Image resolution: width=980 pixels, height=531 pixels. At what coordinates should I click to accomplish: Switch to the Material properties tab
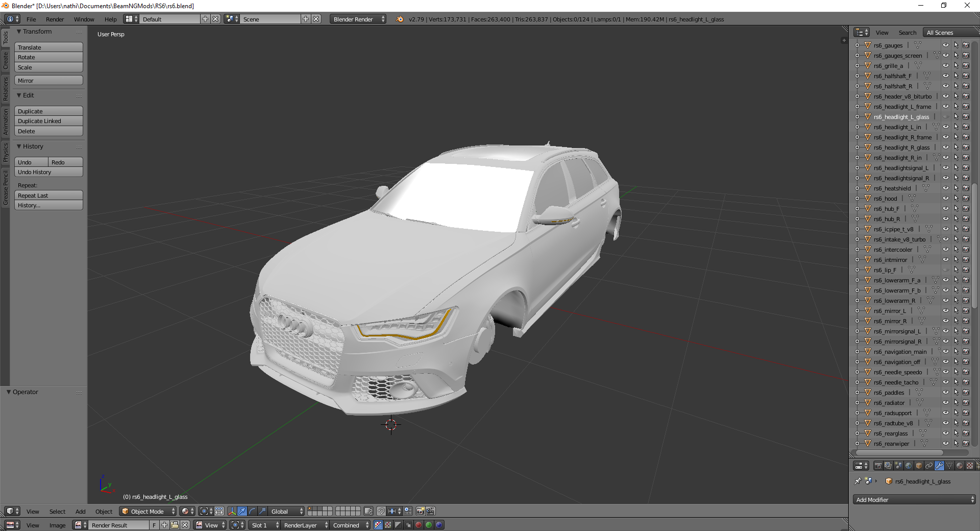[x=960, y=466]
